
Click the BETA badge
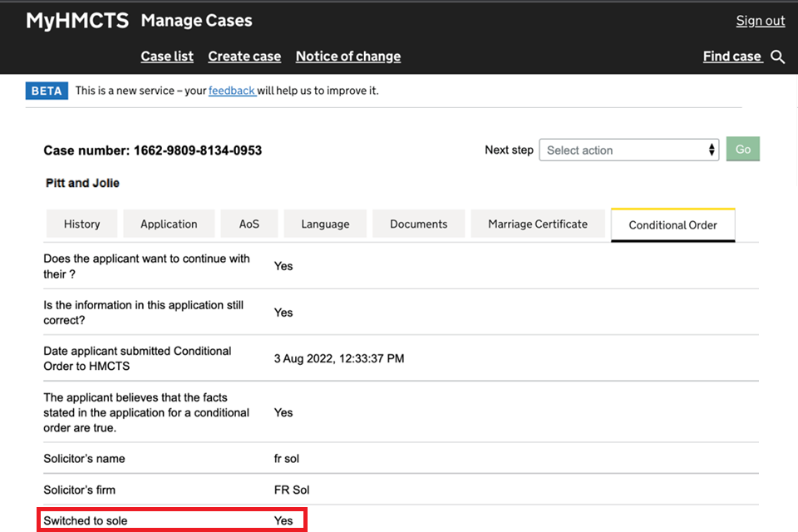coord(47,91)
